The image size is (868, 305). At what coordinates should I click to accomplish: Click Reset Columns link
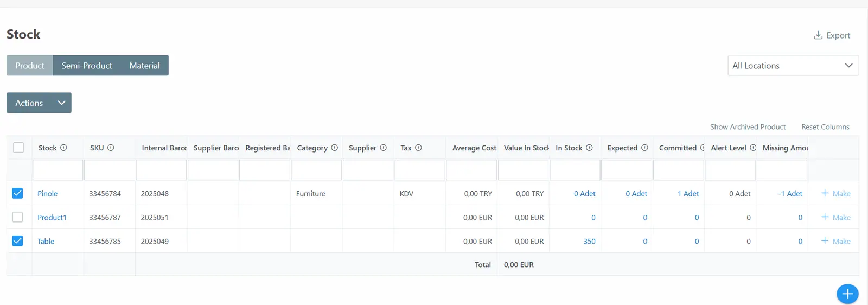[825, 127]
